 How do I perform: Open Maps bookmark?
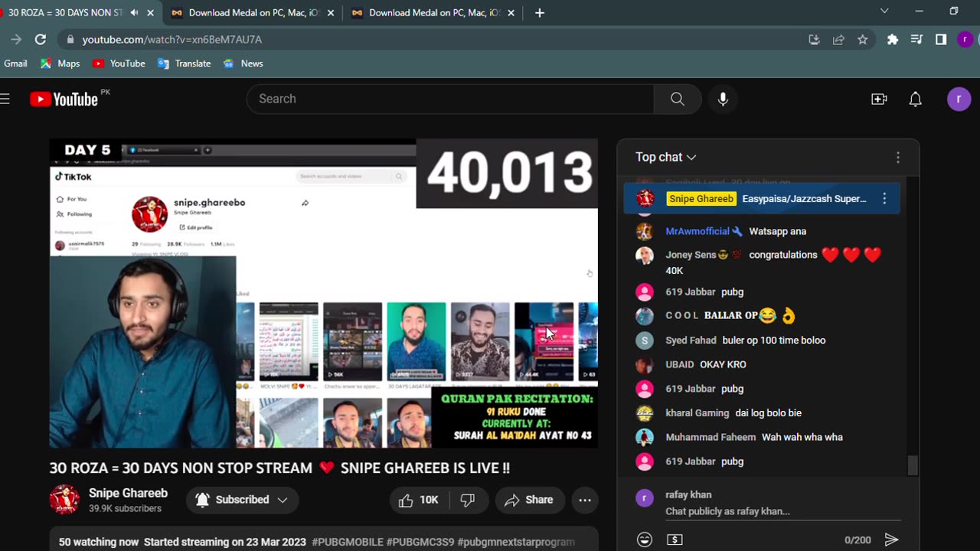click(60, 64)
